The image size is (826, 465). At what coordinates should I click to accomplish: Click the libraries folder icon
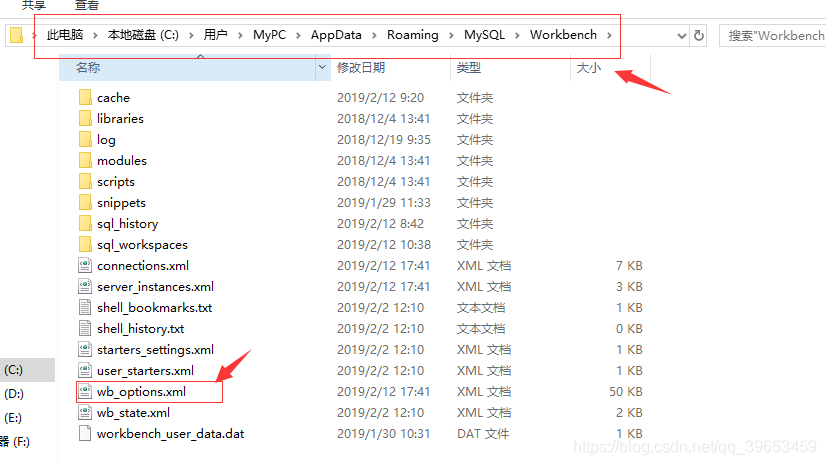[85, 118]
